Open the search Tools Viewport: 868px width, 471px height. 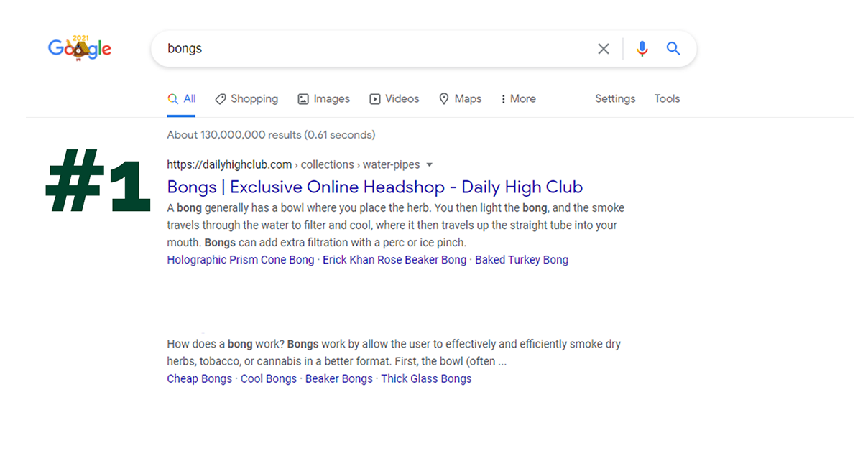click(x=667, y=99)
